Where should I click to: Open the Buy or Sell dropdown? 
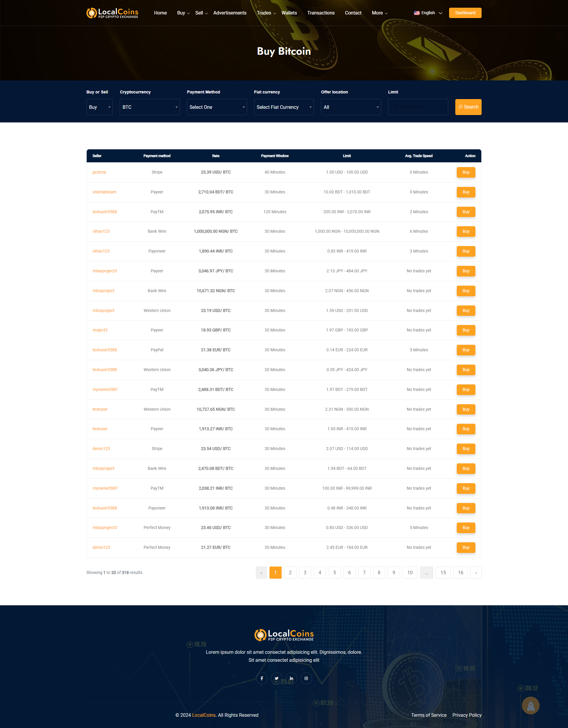pyautogui.click(x=99, y=107)
